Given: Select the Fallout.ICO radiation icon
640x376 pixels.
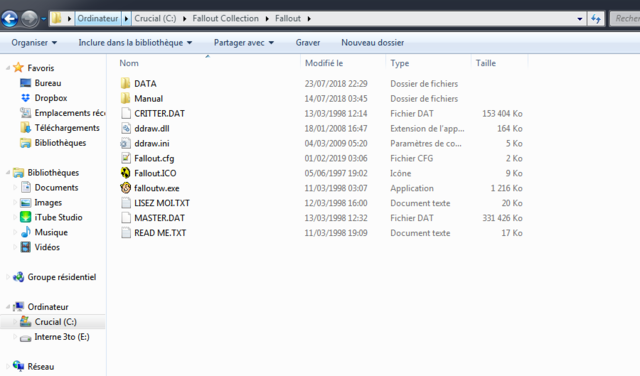Looking at the screenshot, I should click(126, 173).
